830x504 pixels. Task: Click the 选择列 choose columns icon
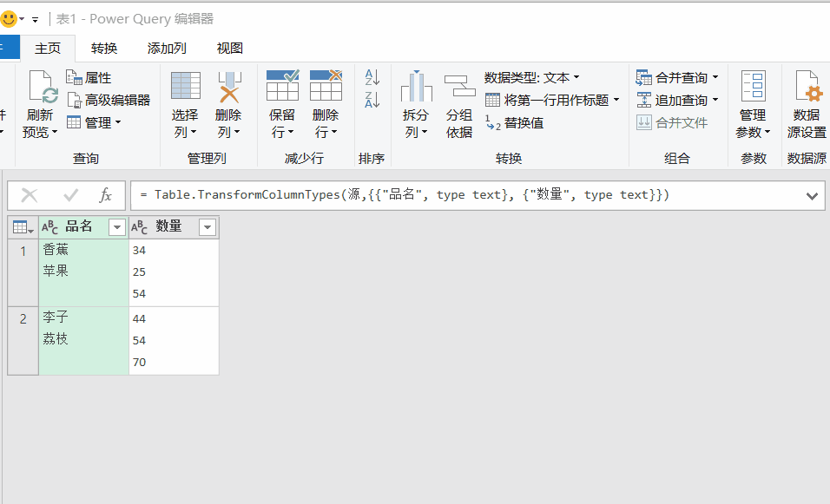[186, 86]
